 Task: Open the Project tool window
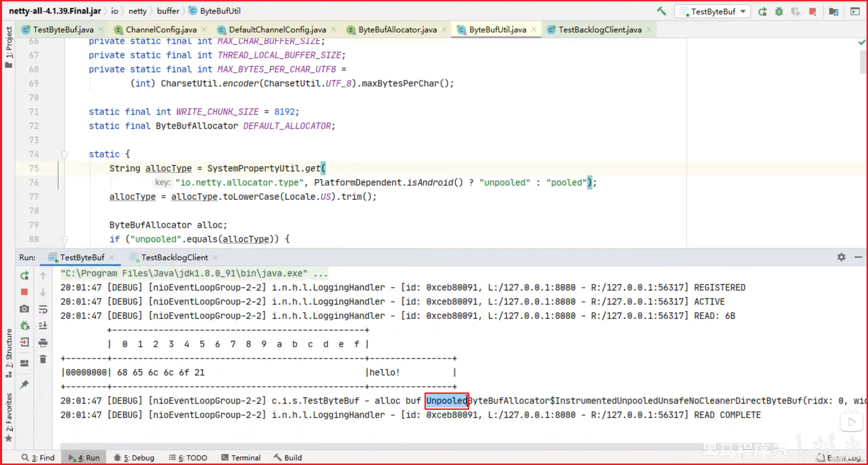click(x=9, y=47)
